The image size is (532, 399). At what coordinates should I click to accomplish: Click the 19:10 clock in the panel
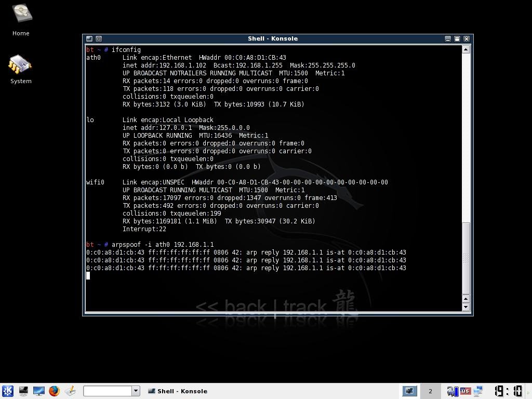[x=508, y=391]
